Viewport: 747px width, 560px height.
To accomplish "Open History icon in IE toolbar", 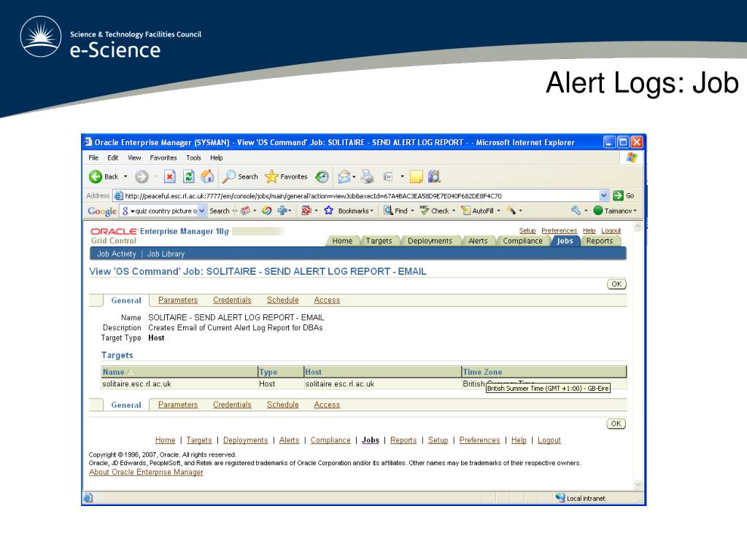I will pyautogui.click(x=322, y=176).
